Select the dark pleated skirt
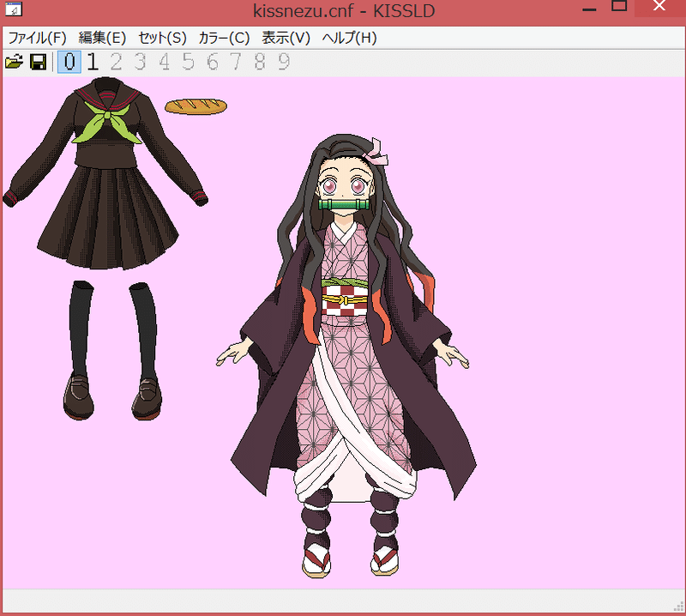Image resolution: width=686 pixels, height=616 pixels. 108,217
